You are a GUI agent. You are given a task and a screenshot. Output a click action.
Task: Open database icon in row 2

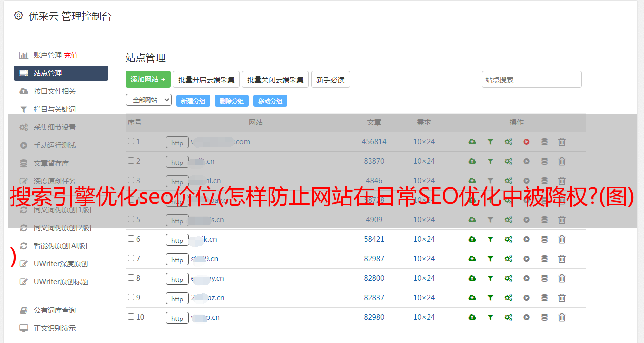[x=544, y=161]
